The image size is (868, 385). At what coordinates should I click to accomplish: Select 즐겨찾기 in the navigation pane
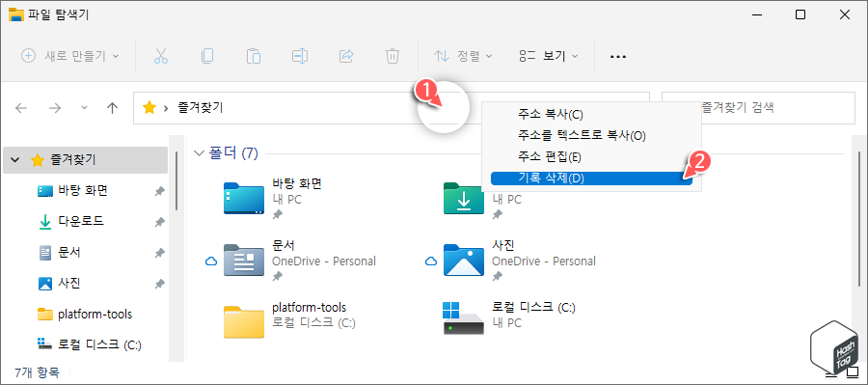pyautogui.click(x=85, y=160)
